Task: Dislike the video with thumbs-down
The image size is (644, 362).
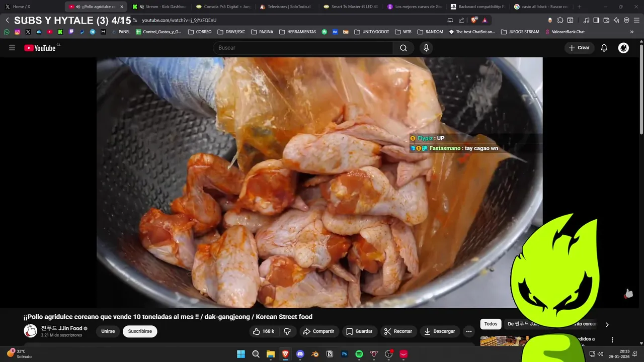Action: [x=287, y=331]
